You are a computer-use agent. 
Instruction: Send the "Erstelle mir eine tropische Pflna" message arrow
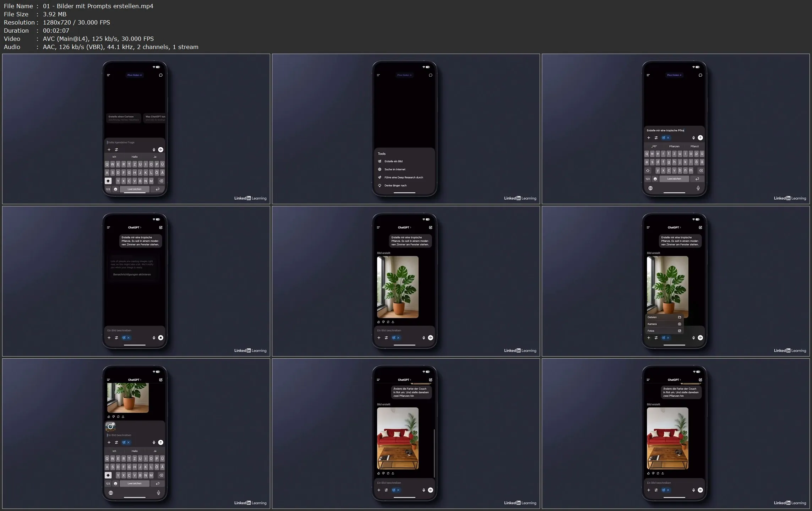(701, 138)
